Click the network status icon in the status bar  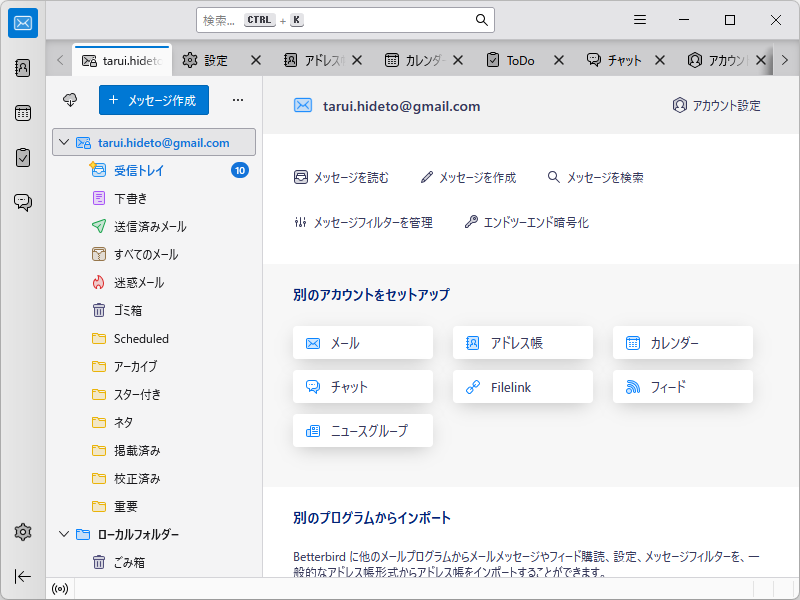(x=60, y=588)
